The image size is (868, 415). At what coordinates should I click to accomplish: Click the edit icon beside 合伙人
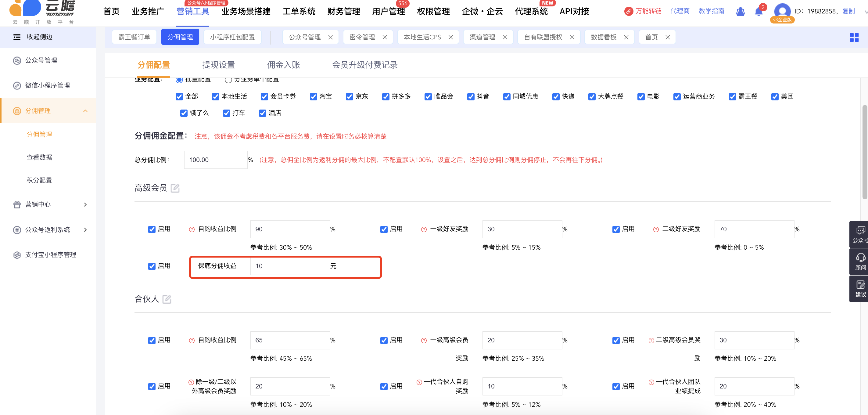click(x=167, y=299)
